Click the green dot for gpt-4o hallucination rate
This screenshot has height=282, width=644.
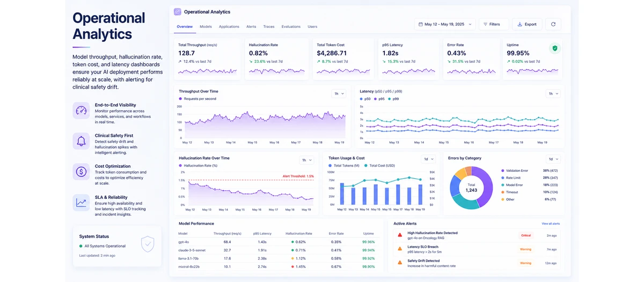(x=292, y=242)
